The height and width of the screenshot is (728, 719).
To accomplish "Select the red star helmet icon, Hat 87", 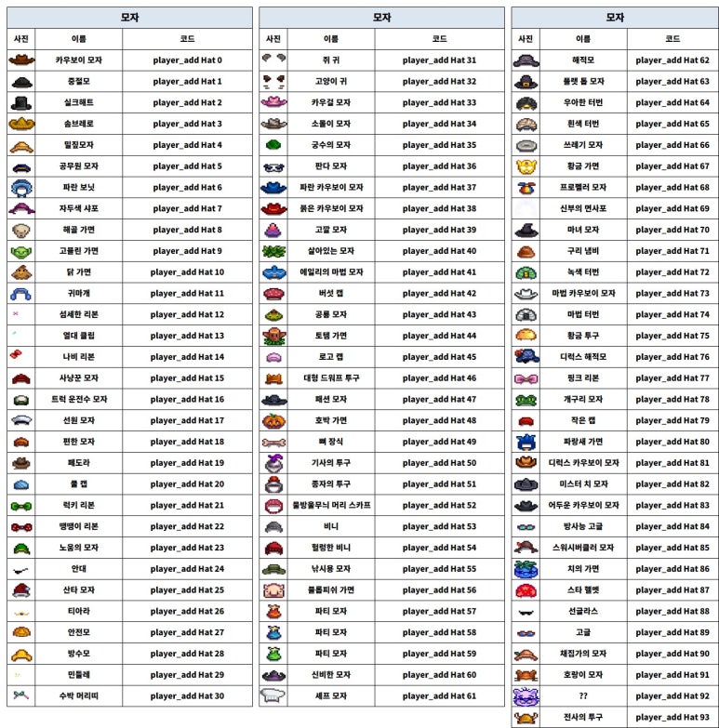I will tap(526, 590).
